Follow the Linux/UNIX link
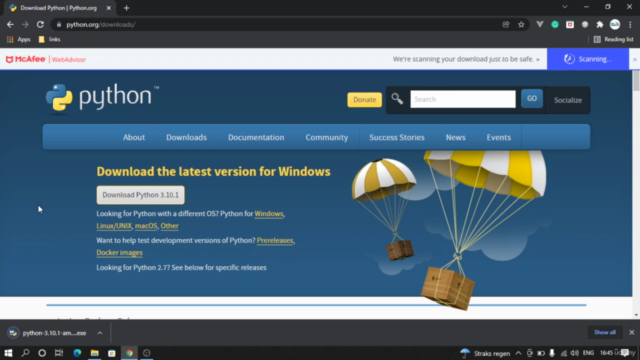The image size is (640, 360). coord(114,226)
